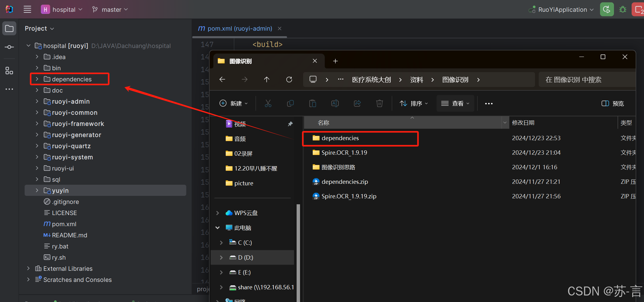Click the Paste clipboard icon

pyautogui.click(x=313, y=103)
